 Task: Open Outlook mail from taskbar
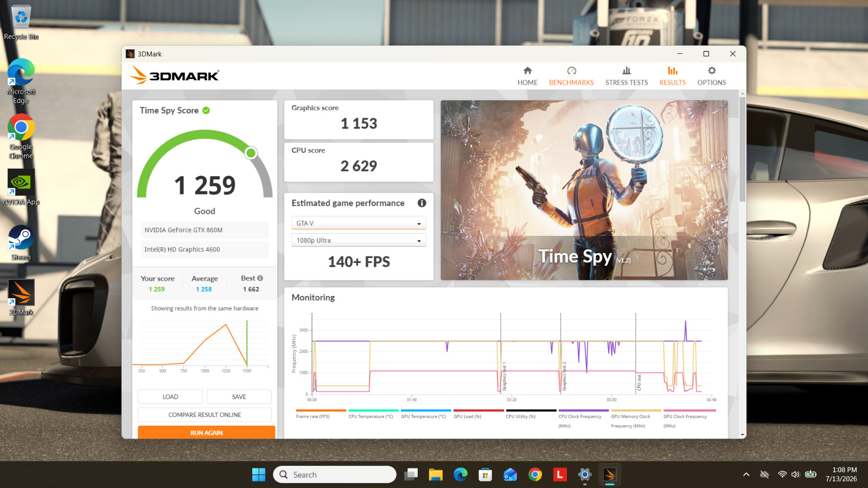(x=510, y=474)
